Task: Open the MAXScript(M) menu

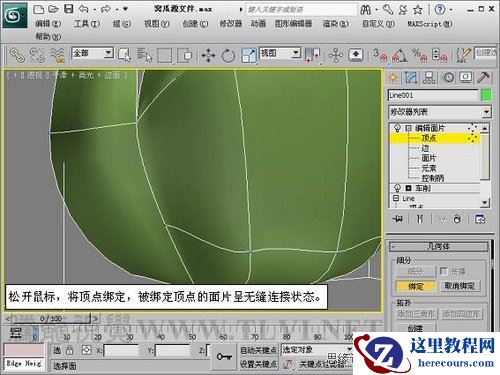Action: [x=430, y=24]
